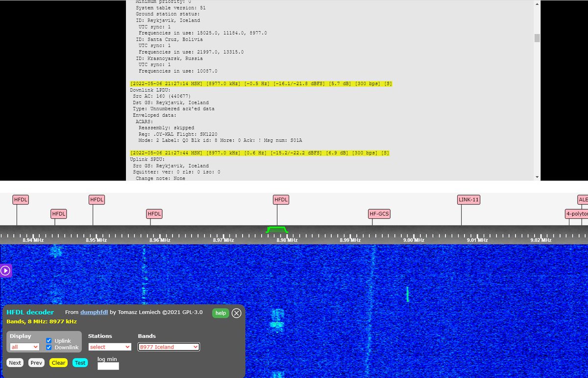Viewport: 588px width, 378px height.
Task: Click the green passband indicator
Action: point(277,229)
